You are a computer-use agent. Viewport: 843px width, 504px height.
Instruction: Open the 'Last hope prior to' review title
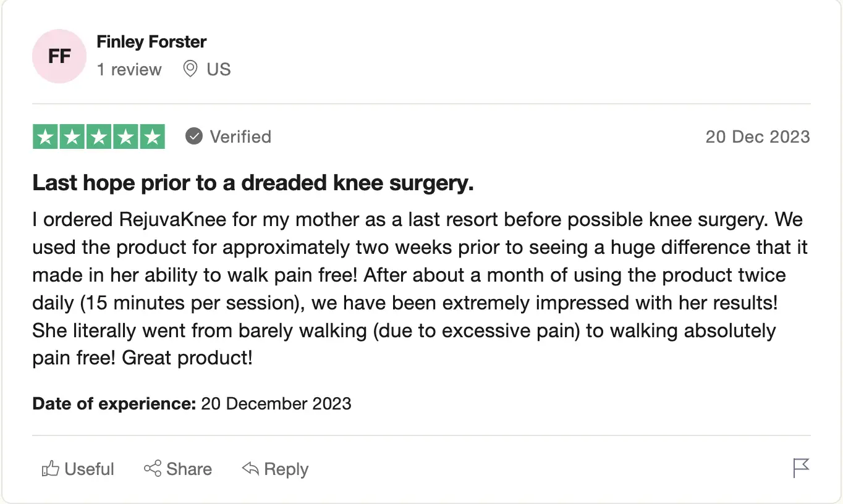[253, 183]
